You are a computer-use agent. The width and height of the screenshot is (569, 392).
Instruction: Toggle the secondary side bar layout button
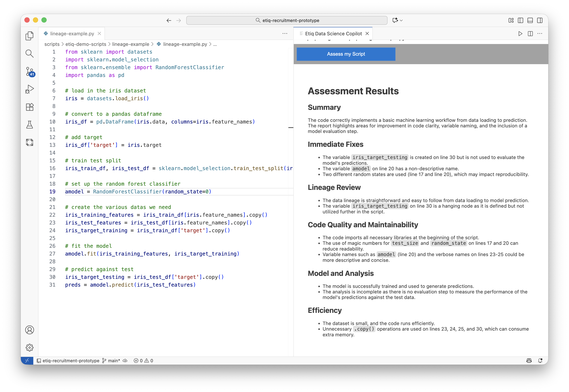[x=540, y=20]
